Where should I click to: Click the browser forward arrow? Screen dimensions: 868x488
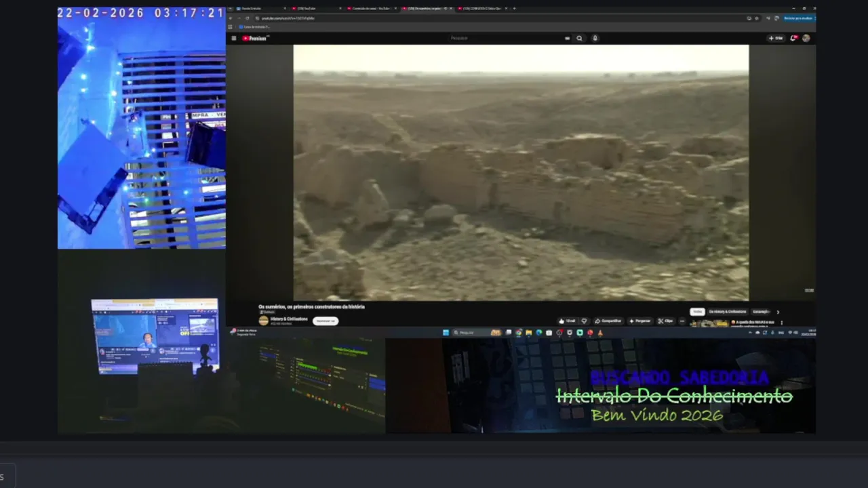tap(239, 18)
